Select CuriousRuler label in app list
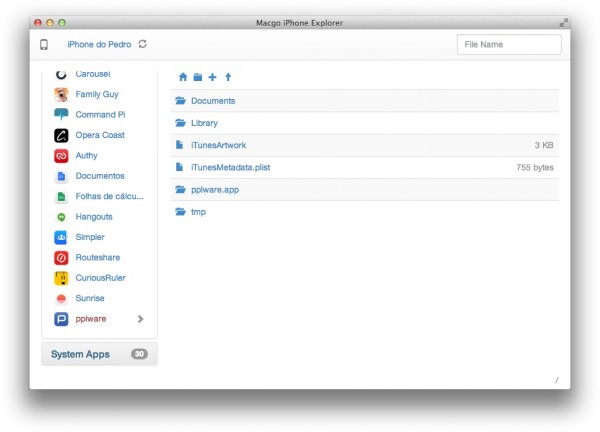 click(x=100, y=278)
